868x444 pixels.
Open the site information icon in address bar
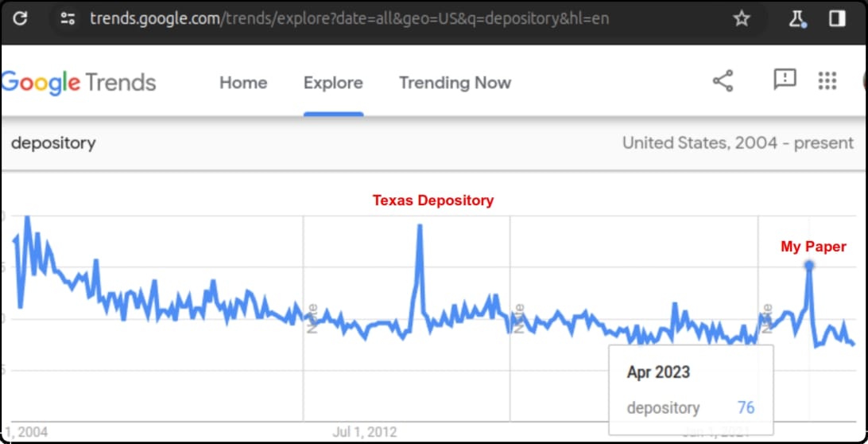(68, 18)
